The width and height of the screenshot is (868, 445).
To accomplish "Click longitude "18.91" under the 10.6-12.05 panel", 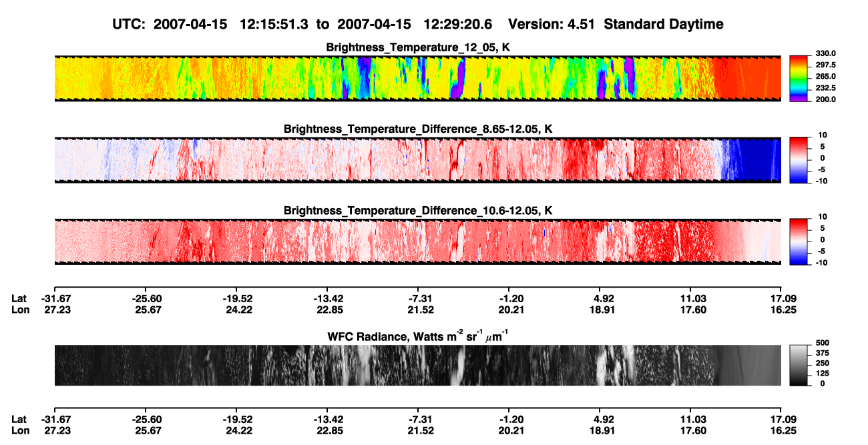I will [x=600, y=310].
